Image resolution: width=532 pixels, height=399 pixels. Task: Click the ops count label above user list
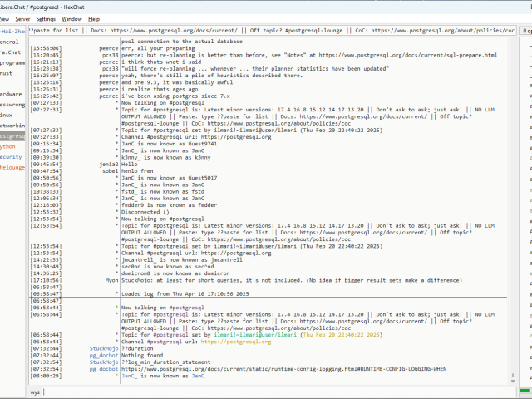pos(527,31)
